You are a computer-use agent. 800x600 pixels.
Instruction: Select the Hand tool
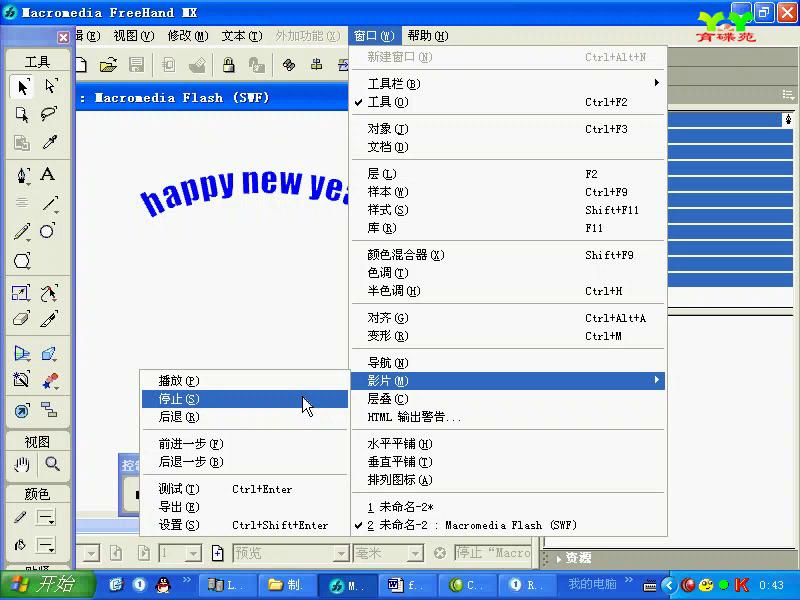tap(21, 464)
